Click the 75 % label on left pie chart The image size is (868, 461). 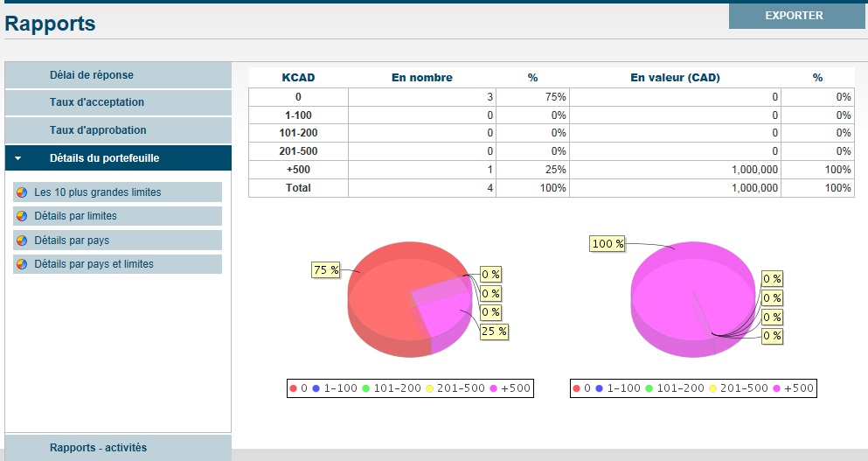tap(326, 269)
